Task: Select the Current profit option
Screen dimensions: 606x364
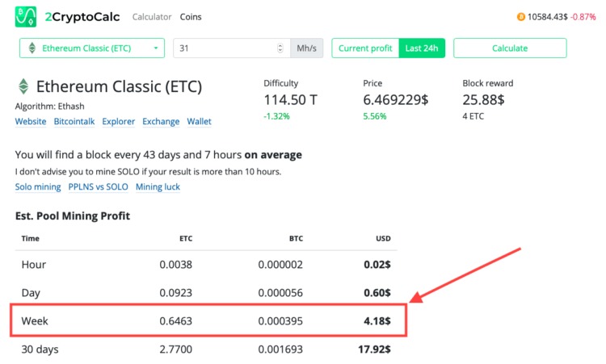Action: 365,48
